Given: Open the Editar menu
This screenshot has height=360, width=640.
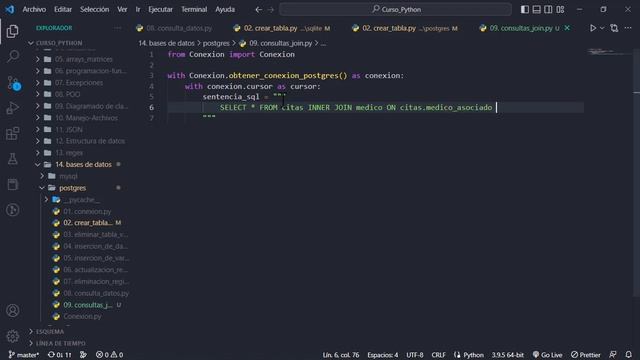Looking at the screenshot, I should (x=63, y=9).
